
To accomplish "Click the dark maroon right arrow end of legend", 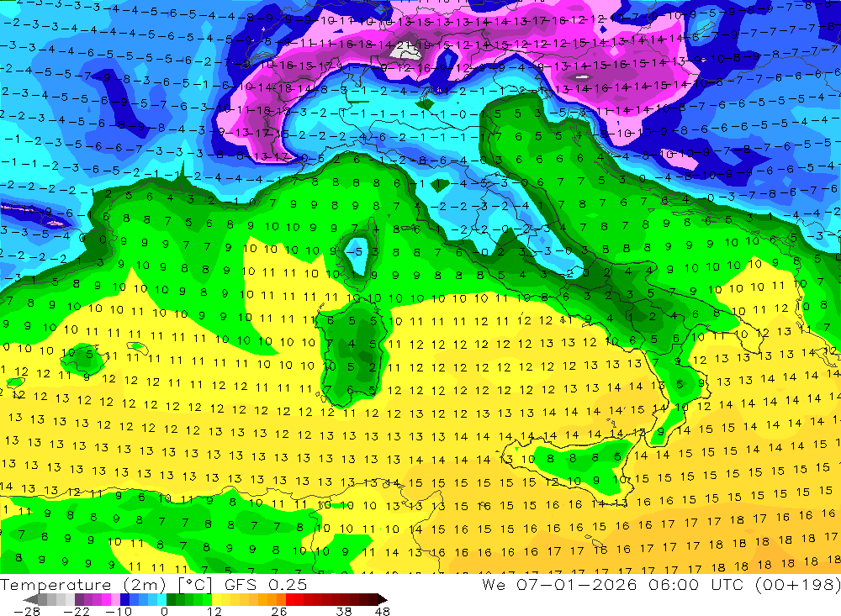I will [383, 599].
